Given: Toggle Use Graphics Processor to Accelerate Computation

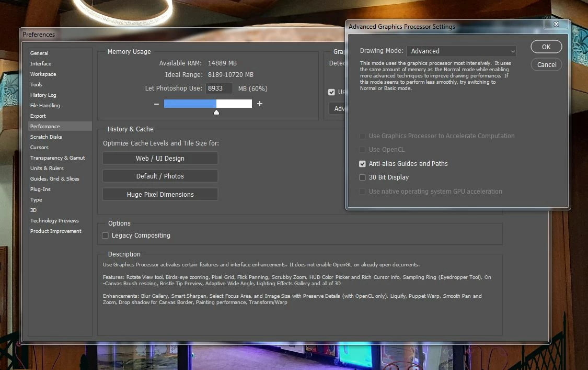Looking at the screenshot, I should click(x=362, y=136).
